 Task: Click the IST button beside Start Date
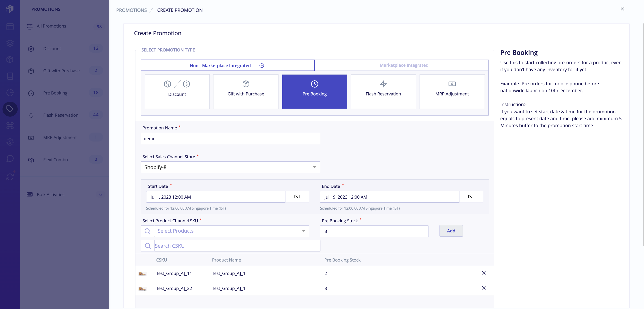point(297,197)
